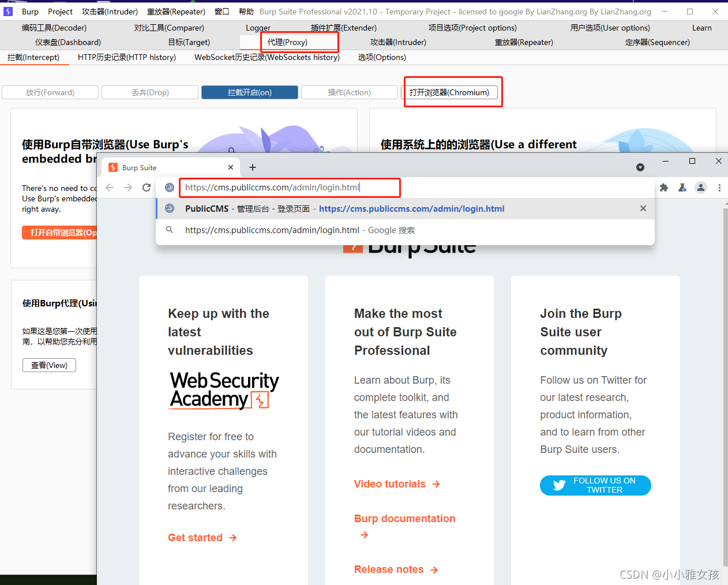The image size is (728, 585).
Task: Click the Chrome Labs flask icon
Action: (x=682, y=187)
